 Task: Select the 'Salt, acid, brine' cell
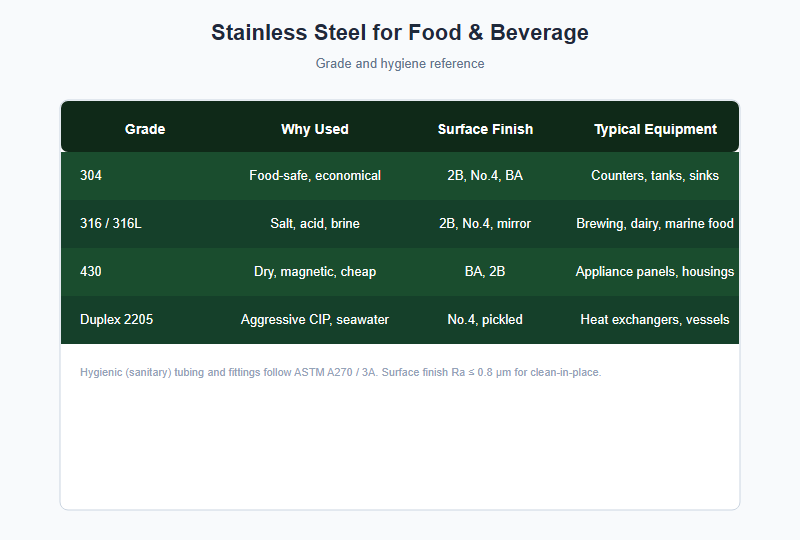(315, 224)
